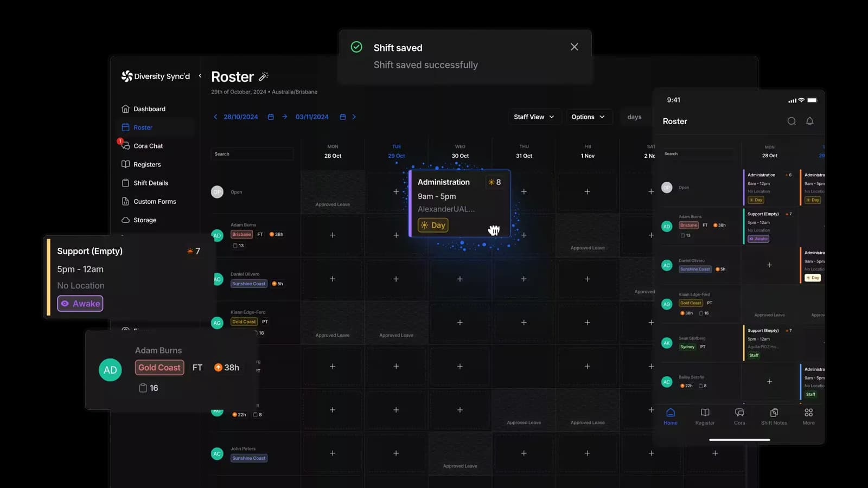Image resolution: width=868 pixels, height=488 pixels.
Task: Click the desktop roster Search field
Action: [252, 154]
